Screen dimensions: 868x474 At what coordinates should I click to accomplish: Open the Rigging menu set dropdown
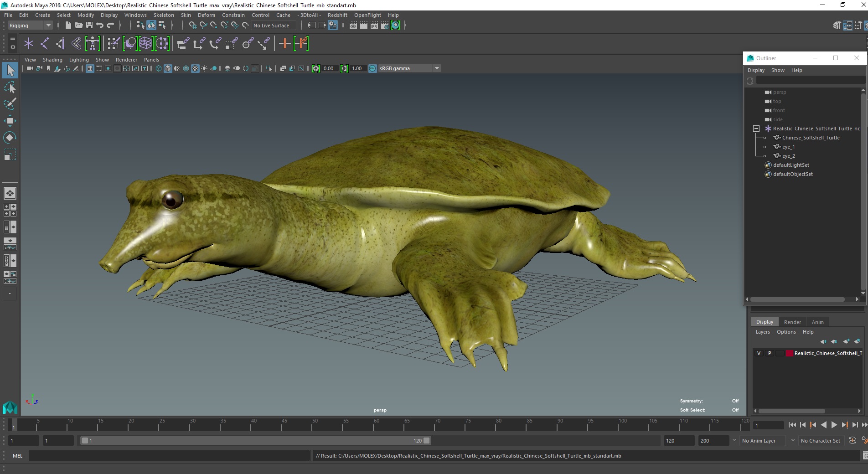coord(30,26)
